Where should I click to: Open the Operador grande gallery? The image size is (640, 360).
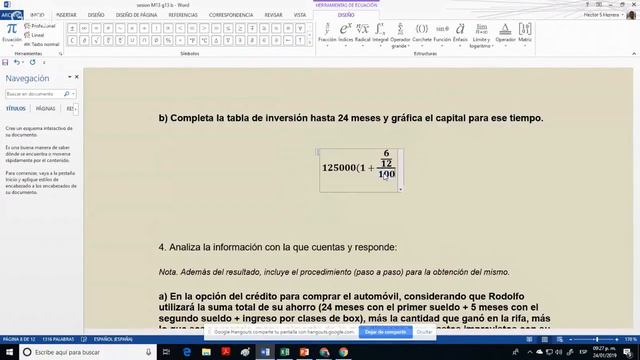pyautogui.click(x=400, y=35)
